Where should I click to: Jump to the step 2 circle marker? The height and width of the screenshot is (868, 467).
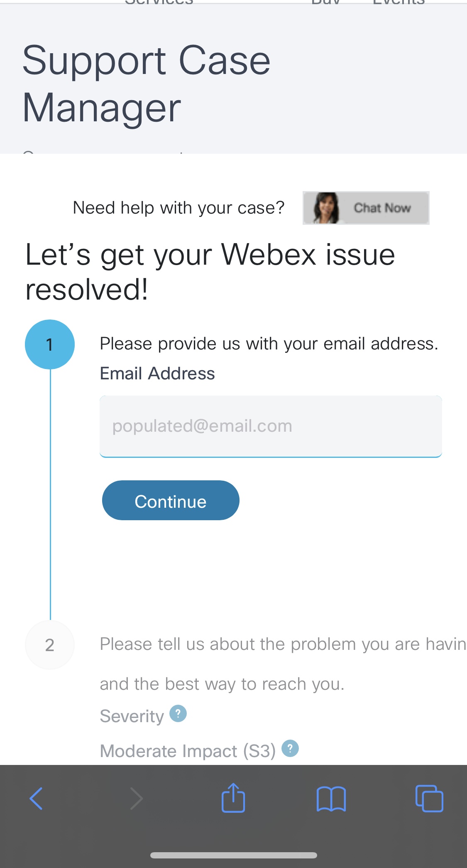tap(50, 645)
